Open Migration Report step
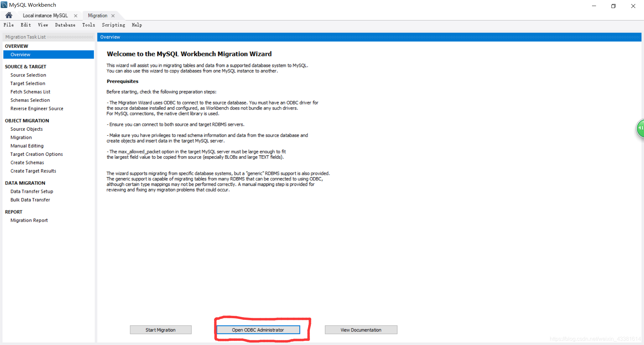Screen dimensions: 644x345 click(29, 220)
